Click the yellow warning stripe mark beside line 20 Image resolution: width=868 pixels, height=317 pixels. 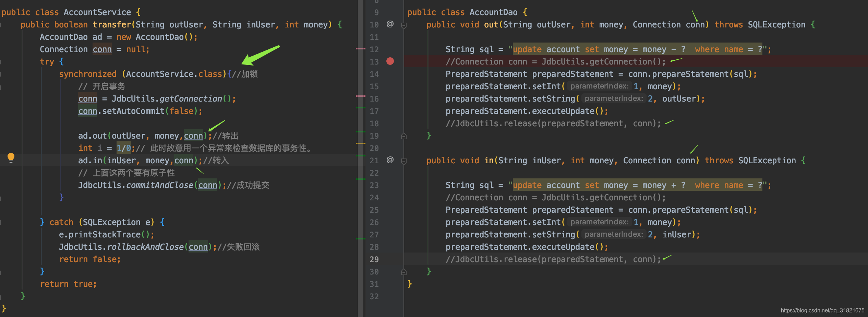(x=361, y=143)
